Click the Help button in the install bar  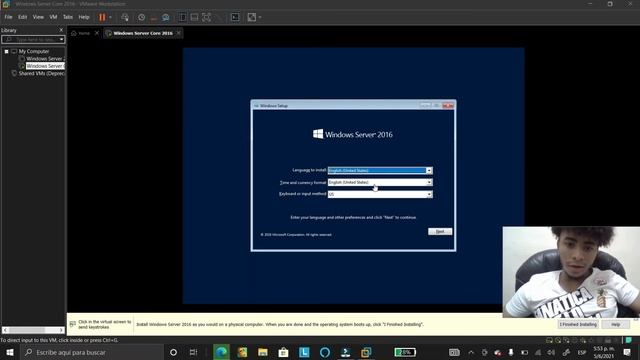pos(616,324)
